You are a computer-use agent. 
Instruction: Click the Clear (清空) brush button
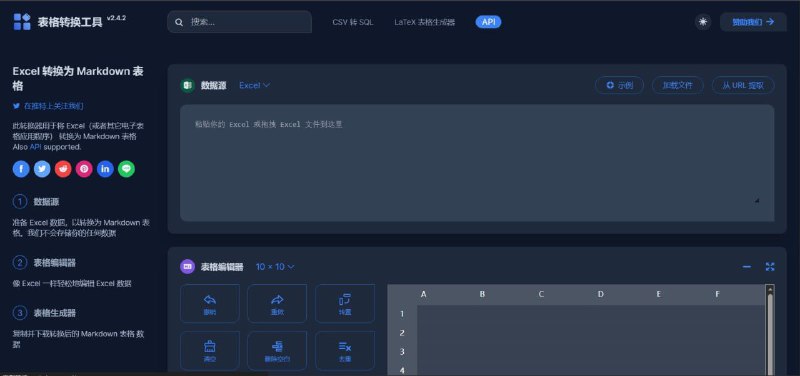(x=210, y=350)
